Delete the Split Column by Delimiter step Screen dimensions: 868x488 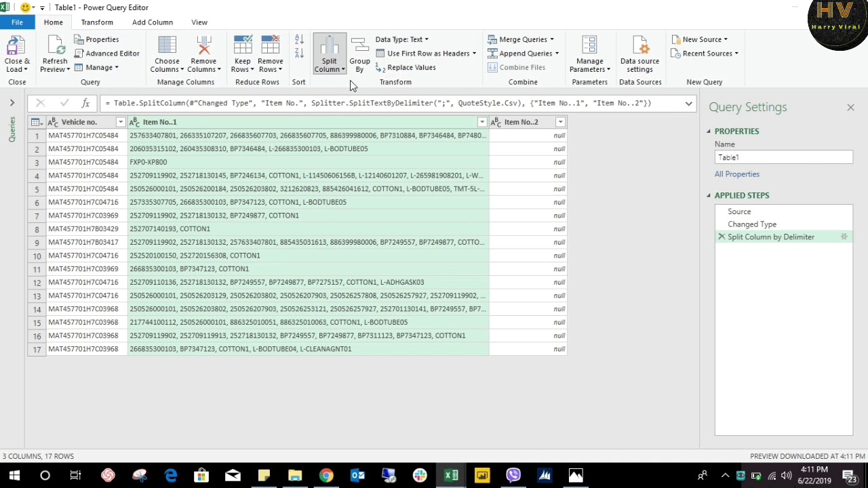(x=722, y=237)
